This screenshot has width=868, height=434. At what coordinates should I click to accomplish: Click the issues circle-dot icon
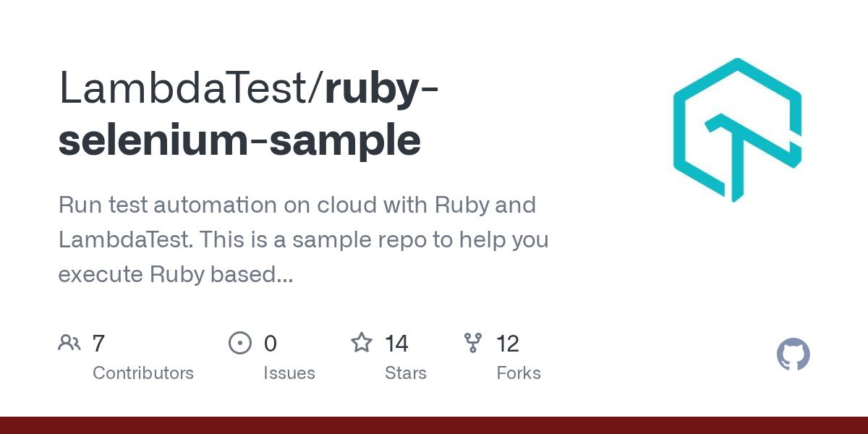pyautogui.click(x=239, y=343)
